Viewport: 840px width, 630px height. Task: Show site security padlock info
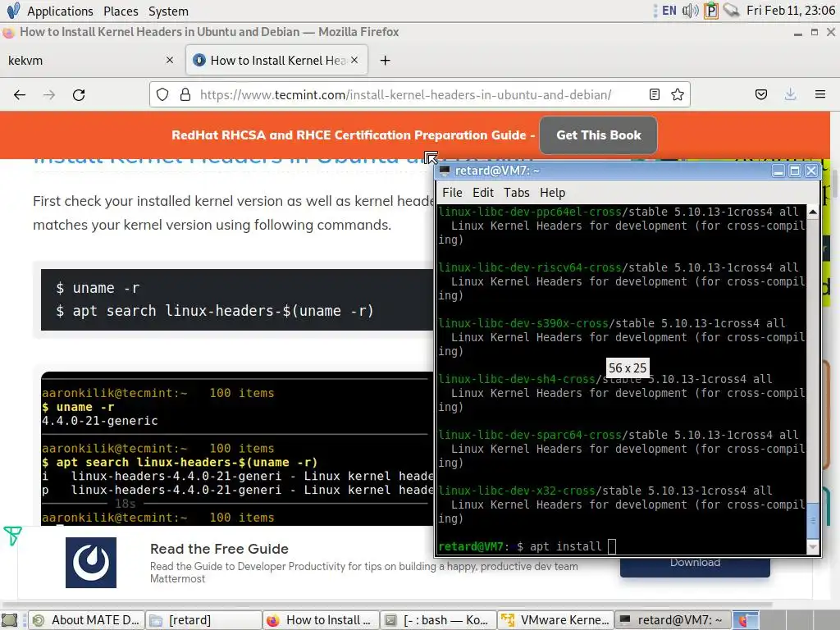click(x=185, y=95)
